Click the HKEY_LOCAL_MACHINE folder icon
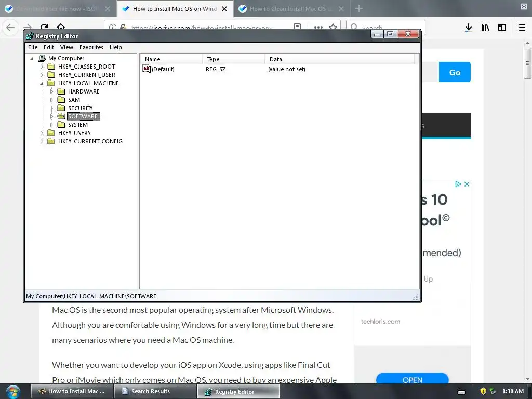 click(51, 83)
